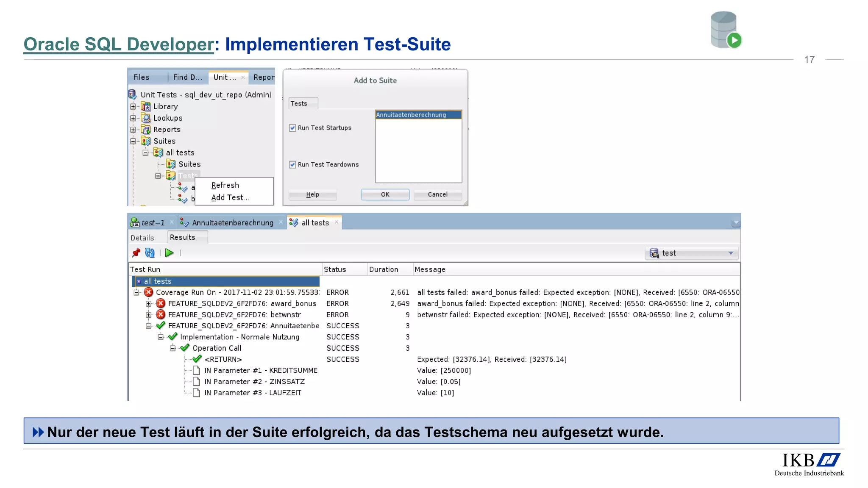
Task: Collapse the top-level Suites node
Action: 133,141
